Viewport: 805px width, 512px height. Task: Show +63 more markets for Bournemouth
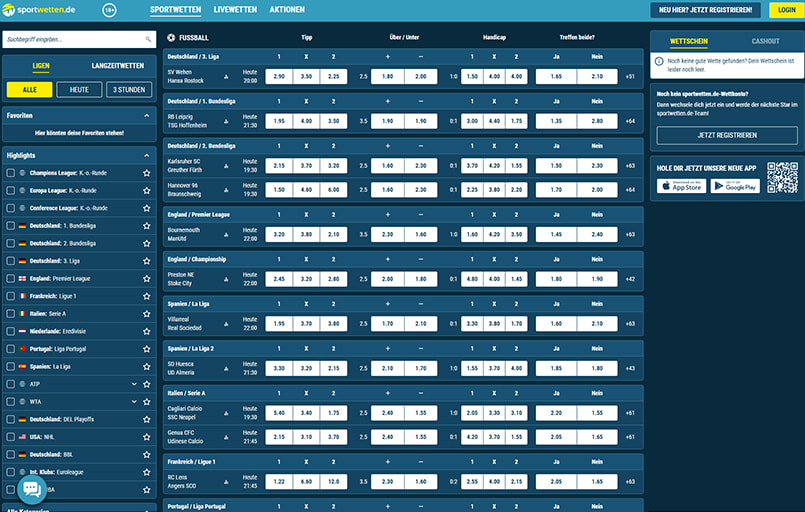pyautogui.click(x=630, y=234)
